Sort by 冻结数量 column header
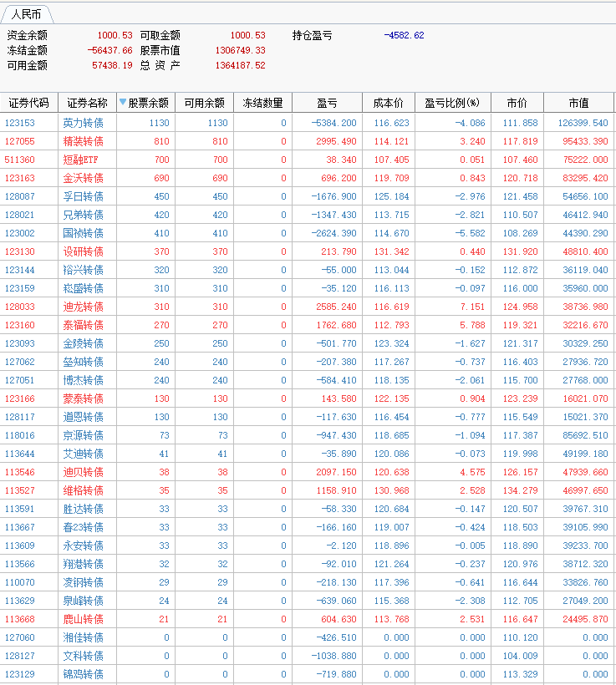Image resolution: width=616 pixels, height=685 pixels. point(262,103)
